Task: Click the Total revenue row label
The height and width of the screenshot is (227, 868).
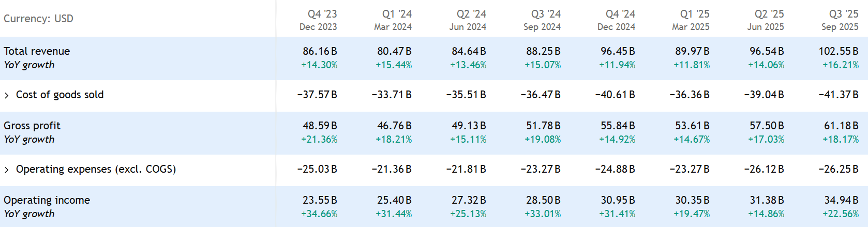Action: tap(37, 51)
